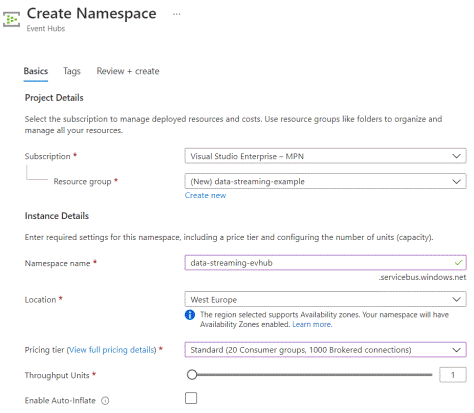The image size is (474, 413).
Task: Click the Auto-Inflate info icon
Action: coord(105,401)
